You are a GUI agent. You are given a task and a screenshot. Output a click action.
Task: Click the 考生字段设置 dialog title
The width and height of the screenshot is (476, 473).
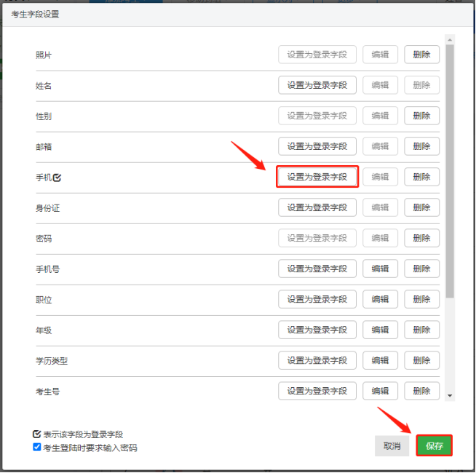coord(35,15)
